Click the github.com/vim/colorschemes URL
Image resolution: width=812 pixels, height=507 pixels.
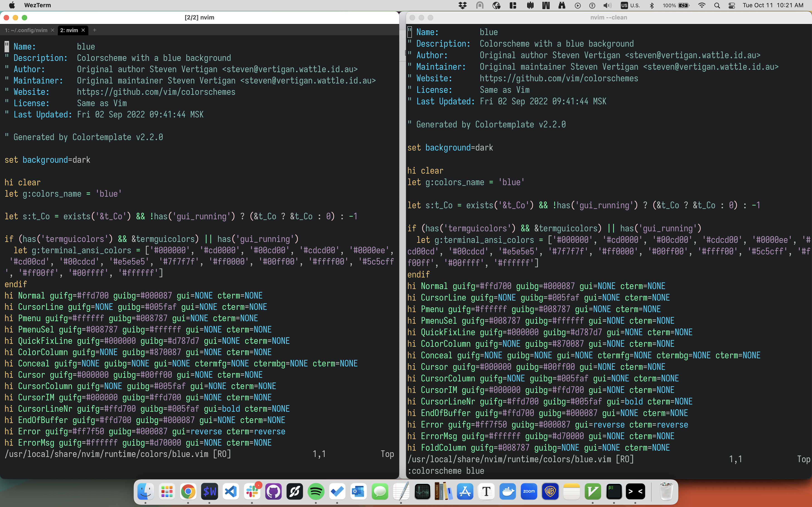point(156,91)
